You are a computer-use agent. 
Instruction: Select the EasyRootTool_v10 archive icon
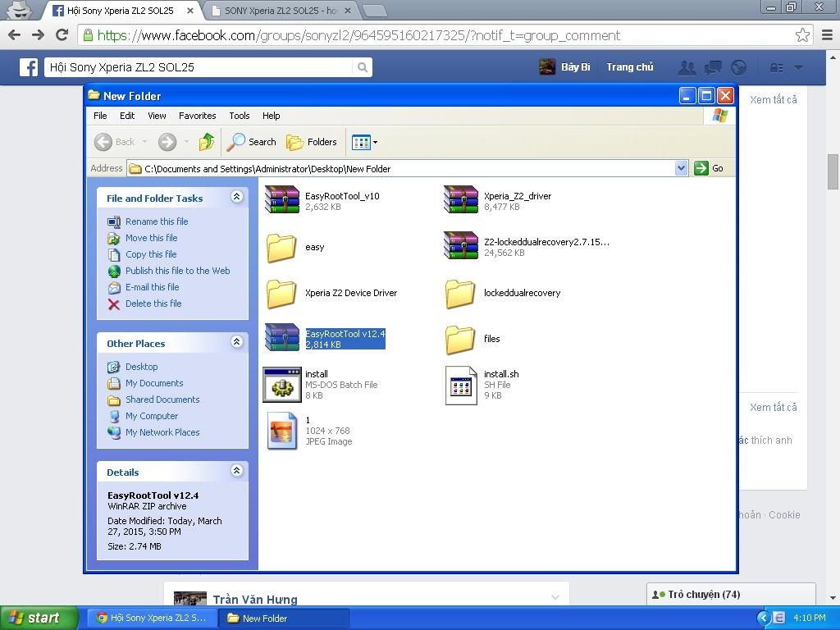pyautogui.click(x=282, y=200)
